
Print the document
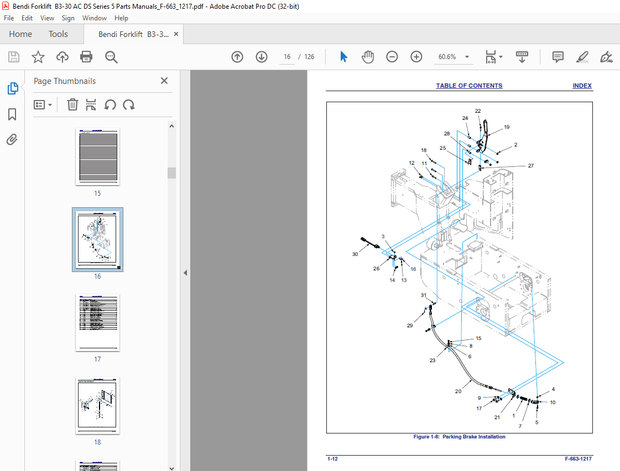[86, 57]
